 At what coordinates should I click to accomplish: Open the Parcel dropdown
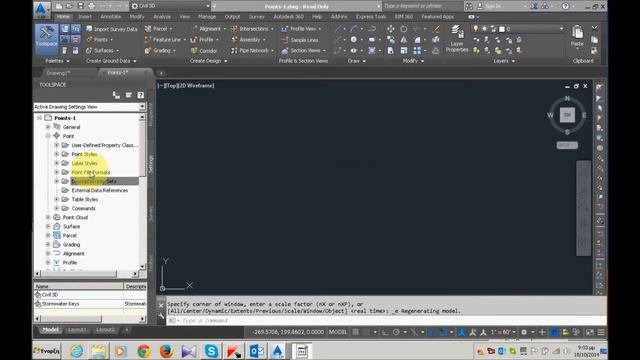(x=158, y=29)
